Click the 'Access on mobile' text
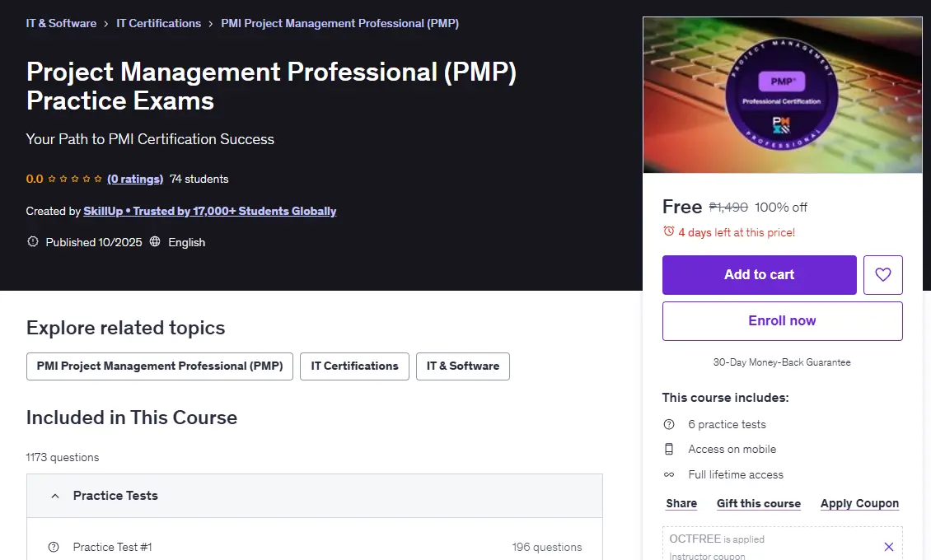The width and height of the screenshot is (931, 560). point(732,449)
